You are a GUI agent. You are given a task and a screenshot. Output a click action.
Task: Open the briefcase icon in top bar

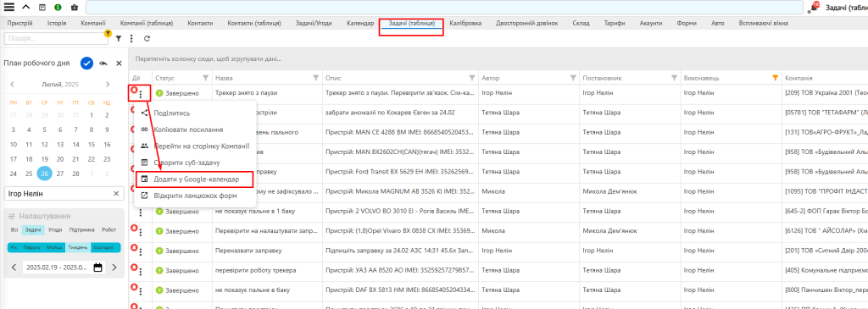[75, 7]
